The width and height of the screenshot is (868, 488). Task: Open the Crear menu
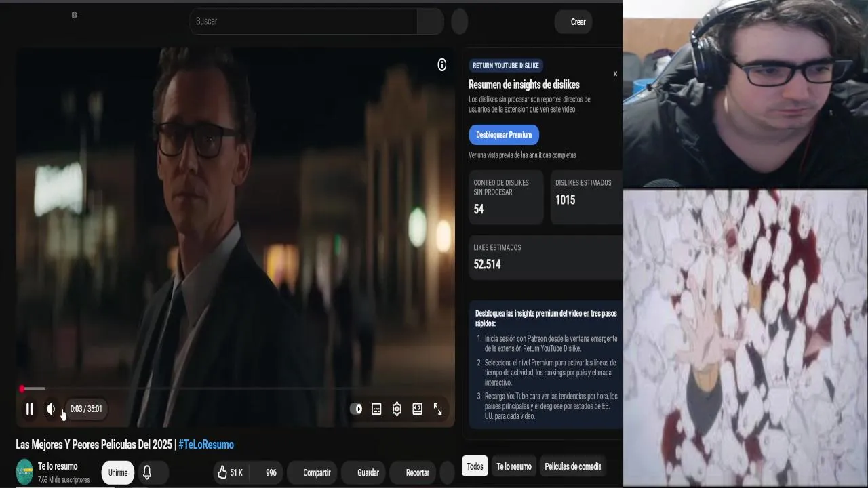pyautogui.click(x=574, y=22)
